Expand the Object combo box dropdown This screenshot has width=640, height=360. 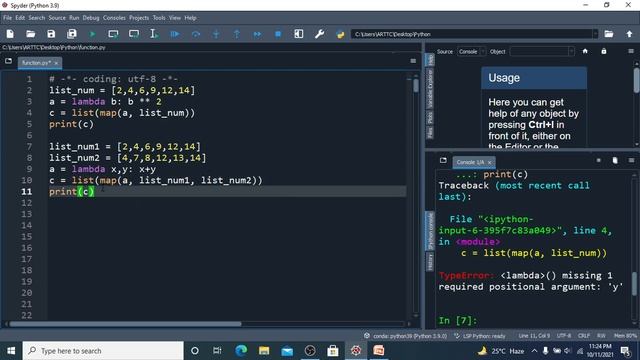[x=571, y=51]
